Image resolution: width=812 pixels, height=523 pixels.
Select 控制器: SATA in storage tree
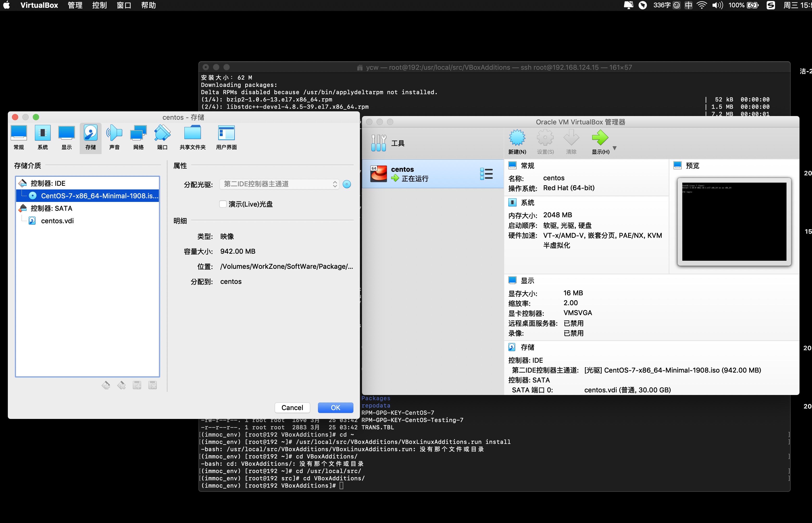[x=88, y=208]
